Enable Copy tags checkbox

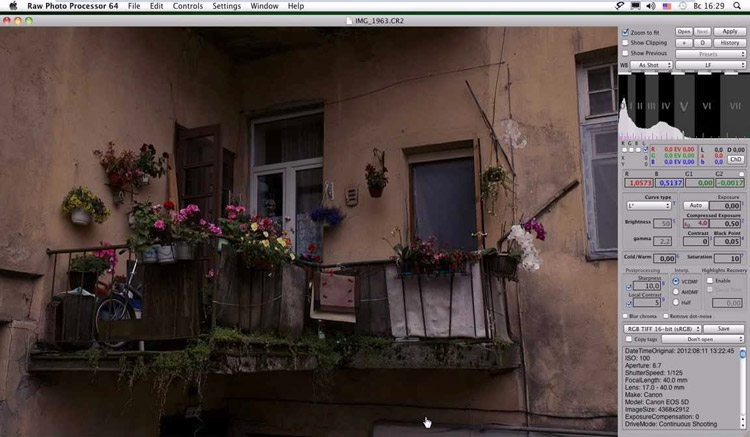click(x=629, y=339)
